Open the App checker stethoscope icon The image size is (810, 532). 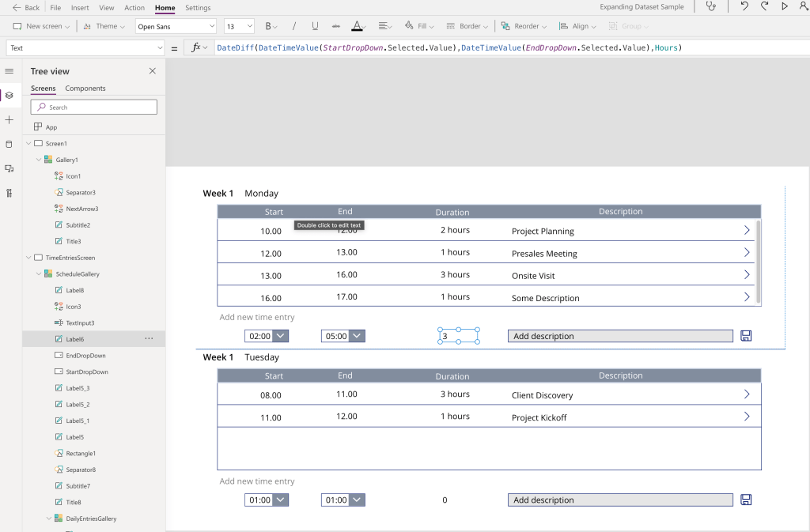click(712, 7)
